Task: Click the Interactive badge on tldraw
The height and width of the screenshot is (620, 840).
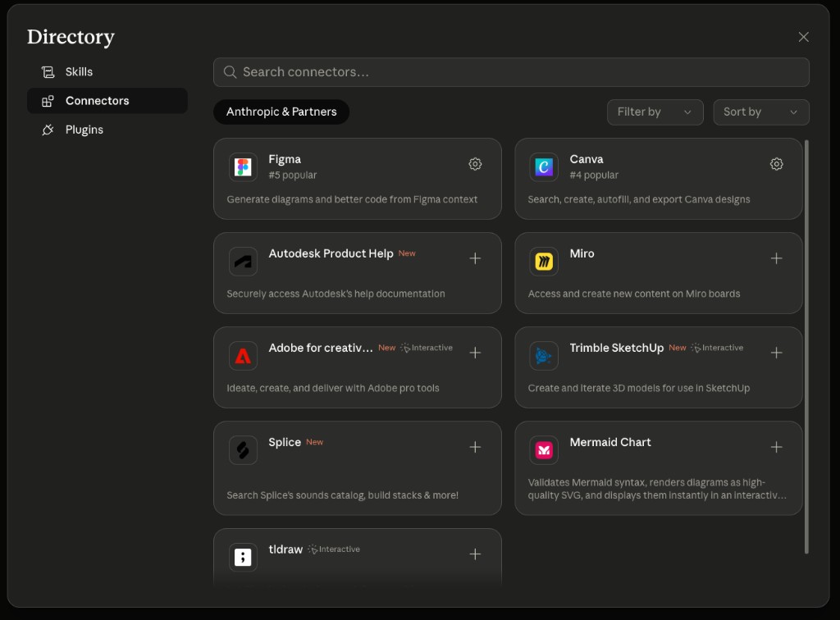Action: coord(334,549)
